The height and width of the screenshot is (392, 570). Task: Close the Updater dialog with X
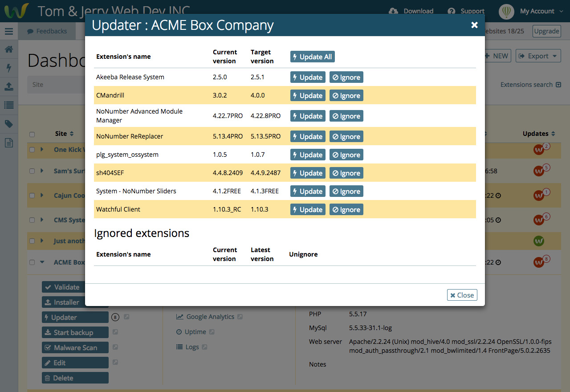tap(474, 25)
